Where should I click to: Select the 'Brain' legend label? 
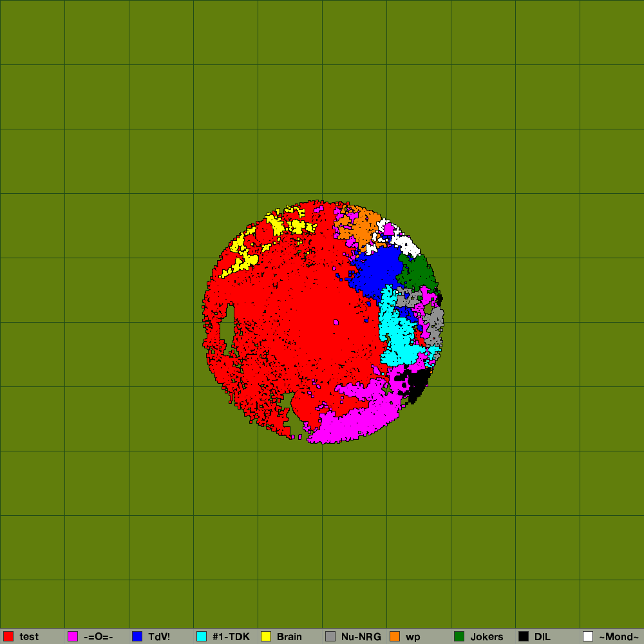pyautogui.click(x=290, y=637)
